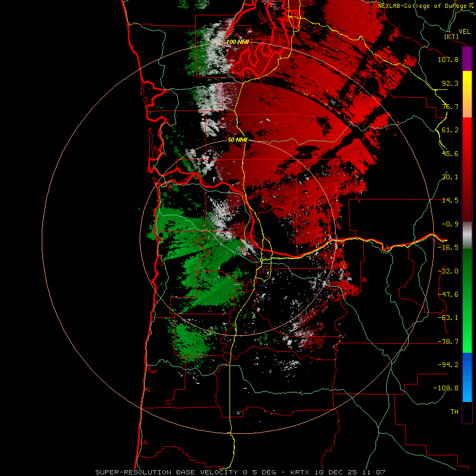Click the -63.1 velocity legend value
The height and width of the screenshot is (476, 476).
448,318
